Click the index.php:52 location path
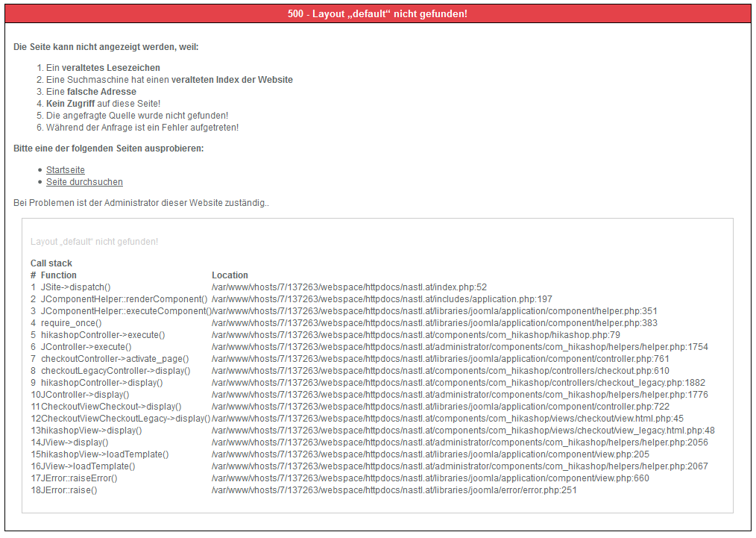 [349, 287]
